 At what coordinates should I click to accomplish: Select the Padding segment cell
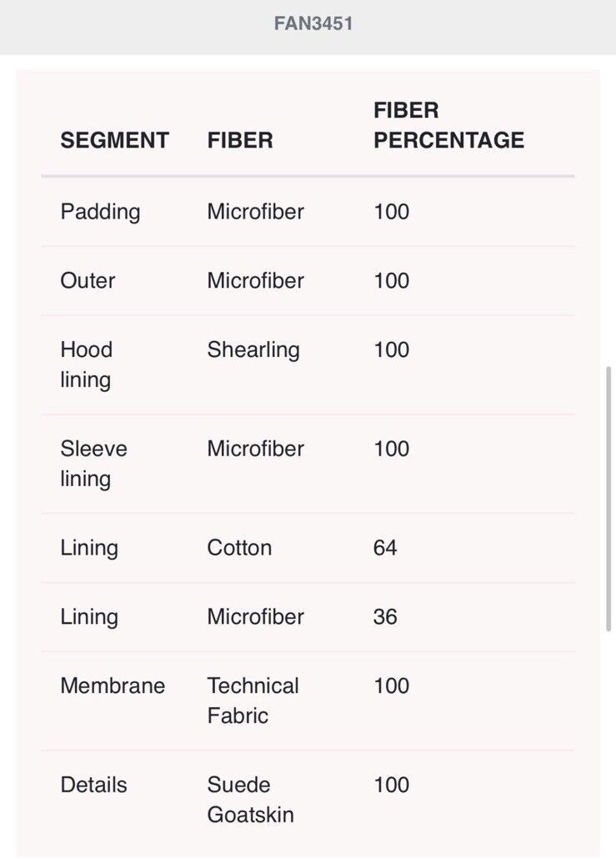click(100, 212)
